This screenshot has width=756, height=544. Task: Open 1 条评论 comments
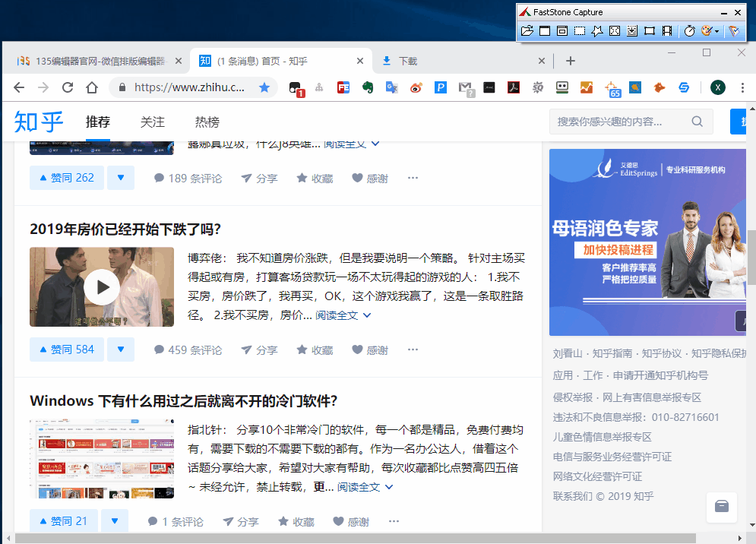click(x=176, y=522)
